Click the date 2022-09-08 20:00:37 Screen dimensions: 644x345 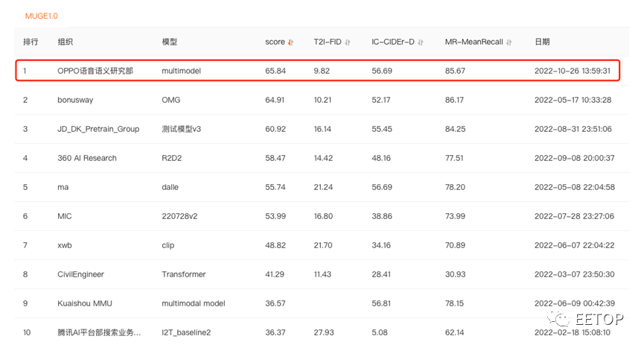tap(574, 158)
